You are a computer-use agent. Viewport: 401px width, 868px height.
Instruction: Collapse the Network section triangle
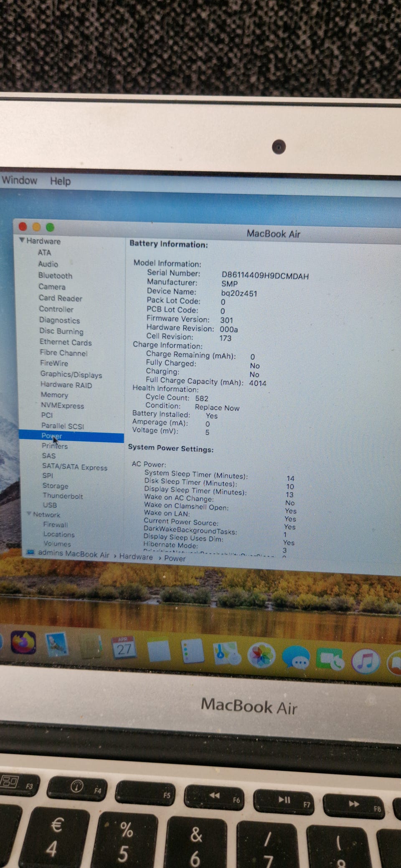29,514
